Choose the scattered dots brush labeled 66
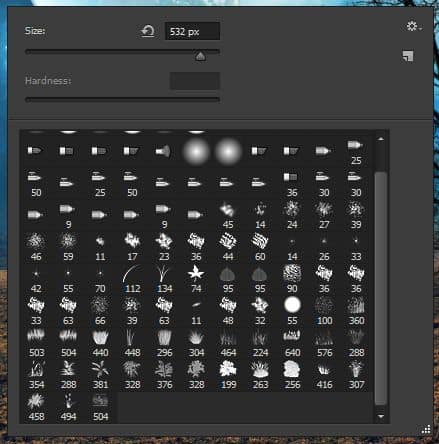This screenshot has height=444, width=439. tap(100, 311)
